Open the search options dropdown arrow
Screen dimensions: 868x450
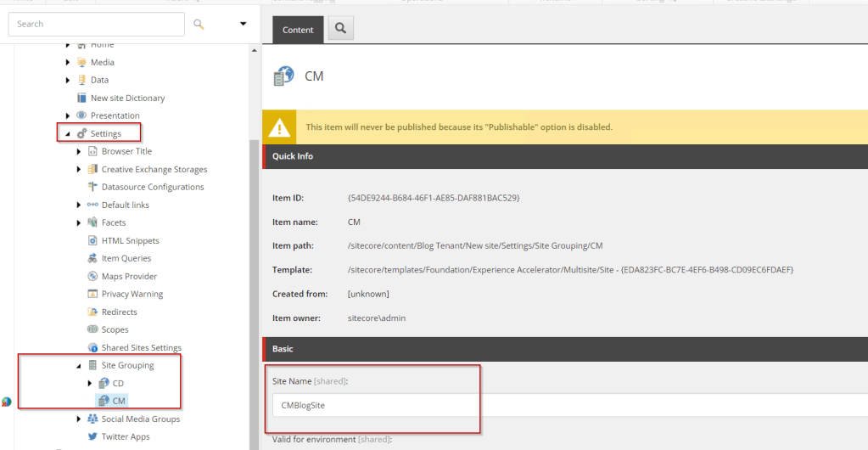pos(244,24)
